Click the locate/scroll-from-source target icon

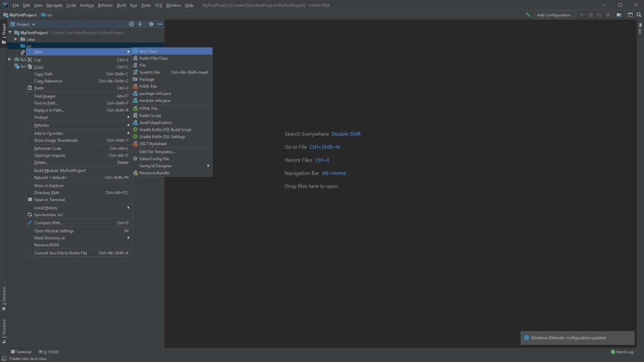(x=131, y=24)
